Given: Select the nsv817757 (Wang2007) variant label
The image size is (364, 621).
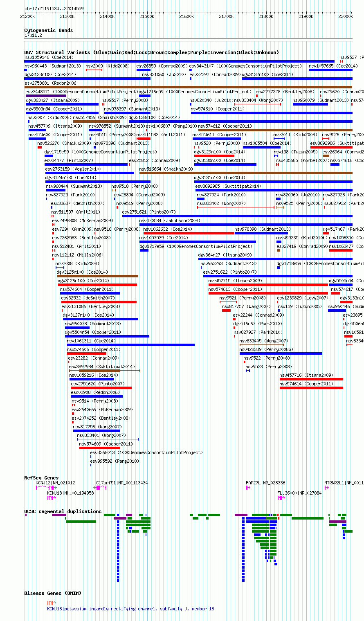Looking at the screenshot, I should tap(246, 306).
